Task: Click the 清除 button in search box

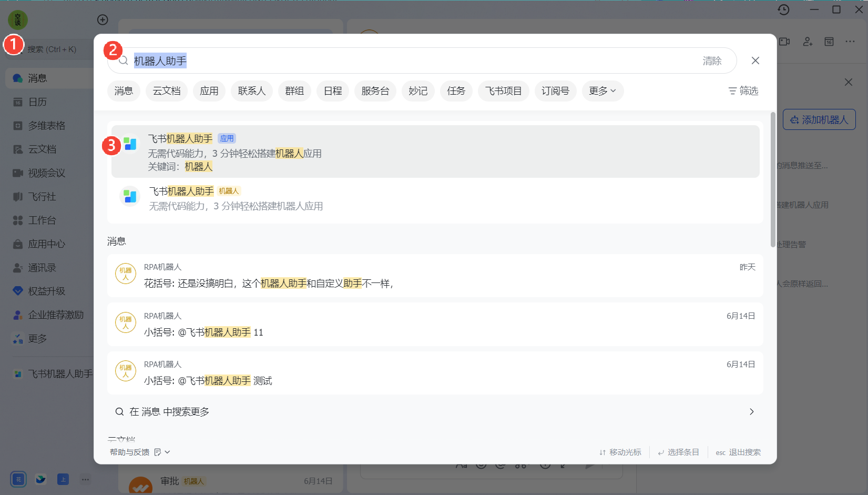Action: 712,61
